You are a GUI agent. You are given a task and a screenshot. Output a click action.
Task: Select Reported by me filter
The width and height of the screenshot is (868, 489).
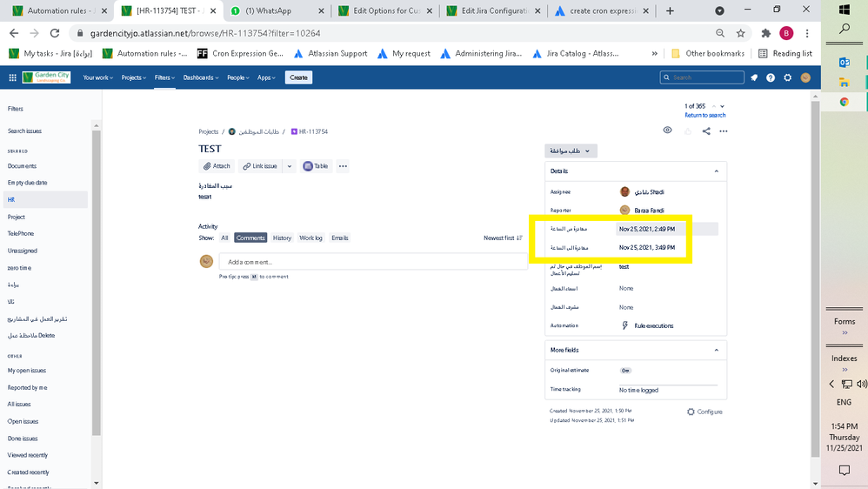point(27,388)
